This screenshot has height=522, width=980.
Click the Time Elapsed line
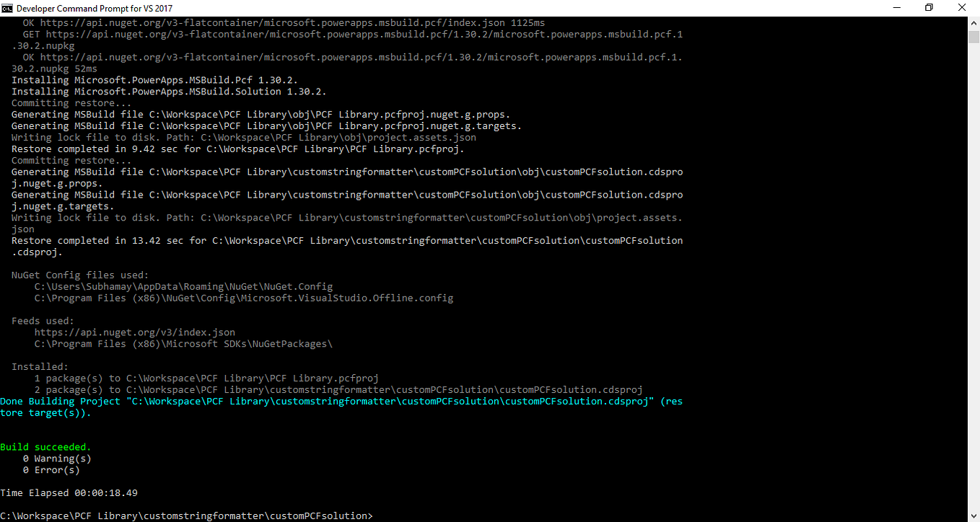tap(69, 492)
